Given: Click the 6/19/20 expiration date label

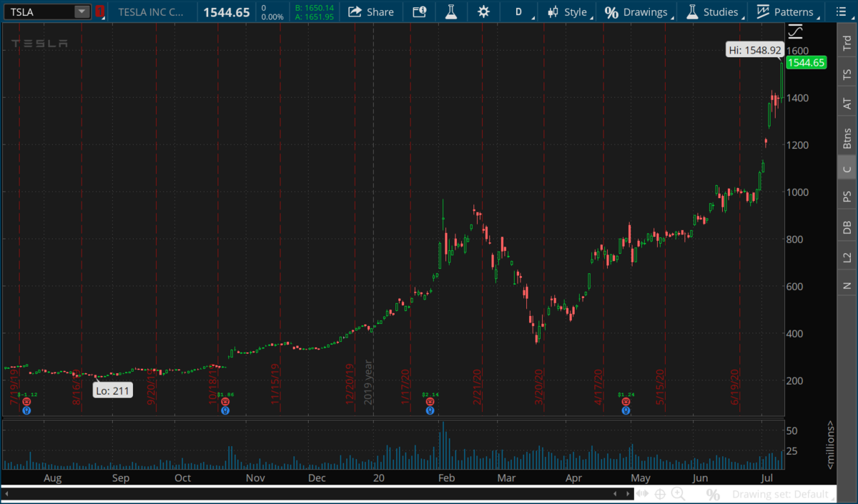Looking at the screenshot, I should pyautogui.click(x=734, y=387).
